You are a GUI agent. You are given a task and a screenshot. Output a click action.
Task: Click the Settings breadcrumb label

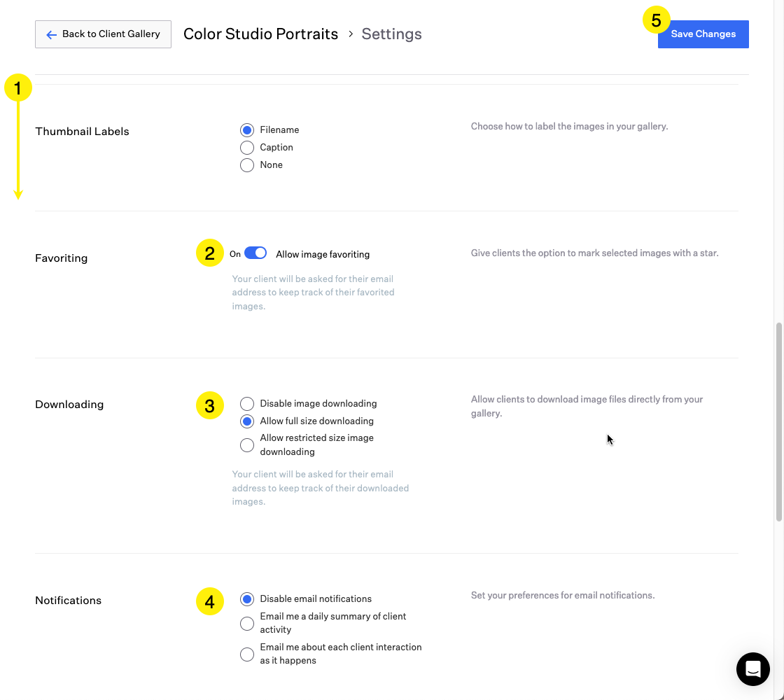[391, 34]
